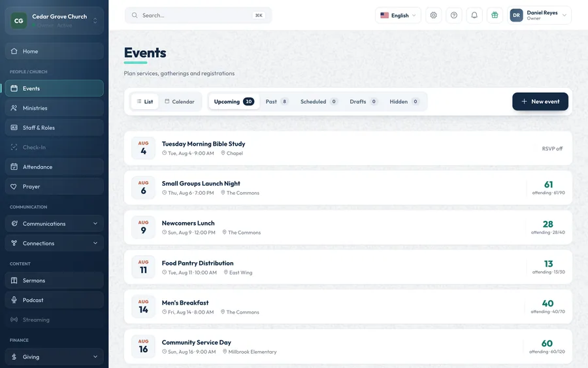The width and height of the screenshot is (588, 368).
Task: Open the Cedar Grove Church switcher
Action: 54,21
